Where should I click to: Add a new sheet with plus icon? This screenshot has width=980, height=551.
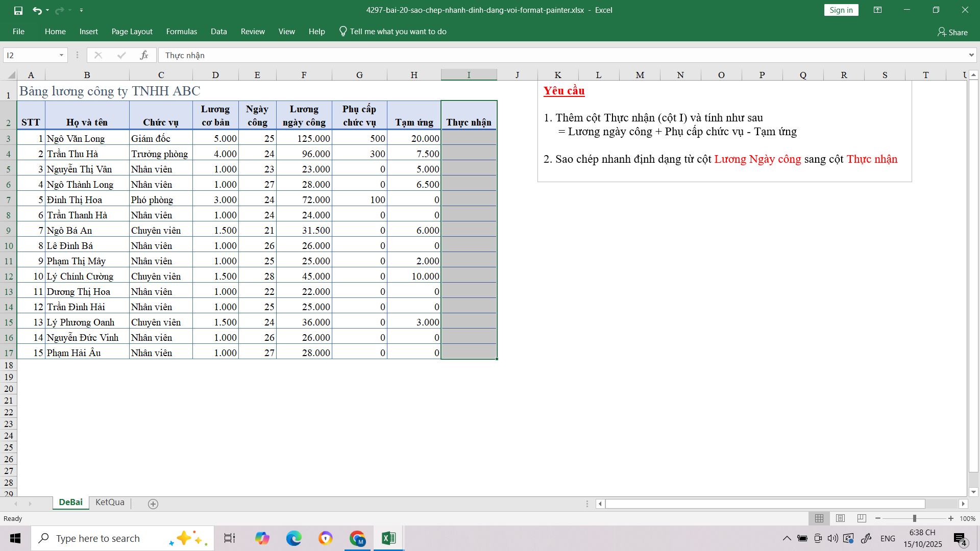coord(153,504)
